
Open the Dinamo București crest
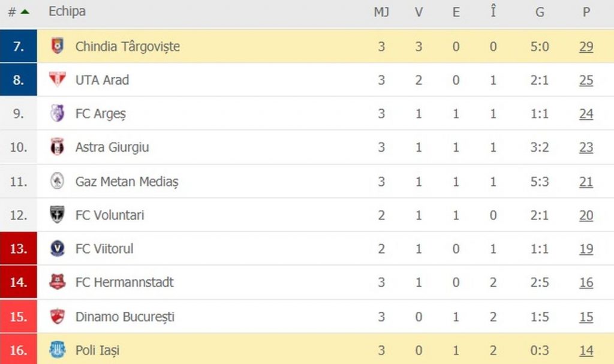57,316
